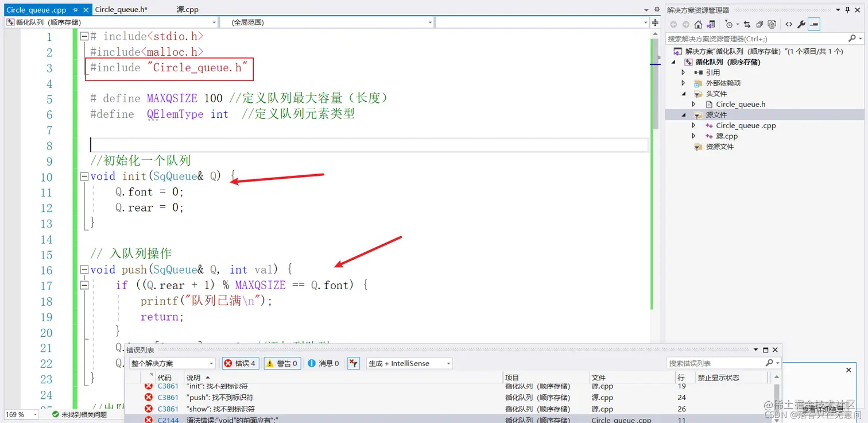
Task: Open editor tab list dropdown arrow
Action: tap(647, 10)
